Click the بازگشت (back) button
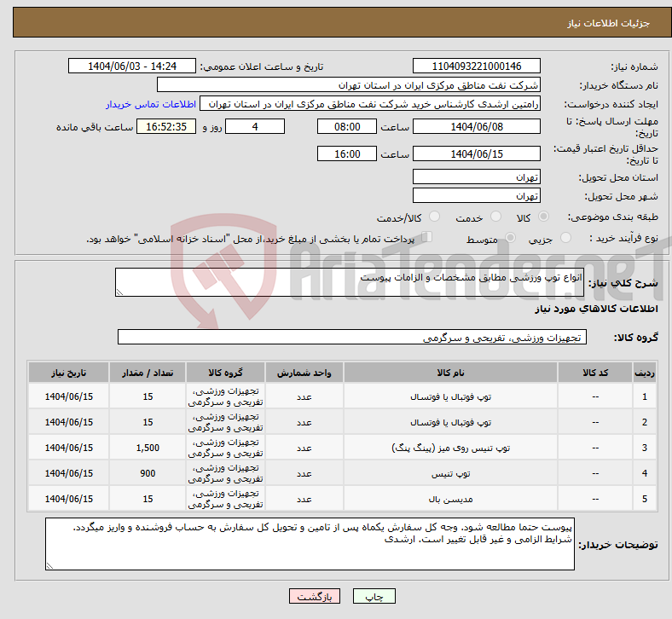672x619 pixels. [315, 596]
